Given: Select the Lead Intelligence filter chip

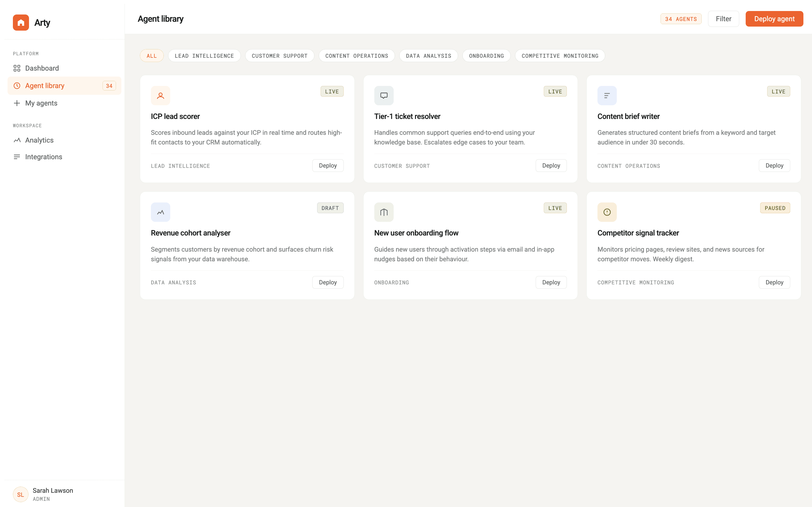Looking at the screenshot, I should click(204, 56).
